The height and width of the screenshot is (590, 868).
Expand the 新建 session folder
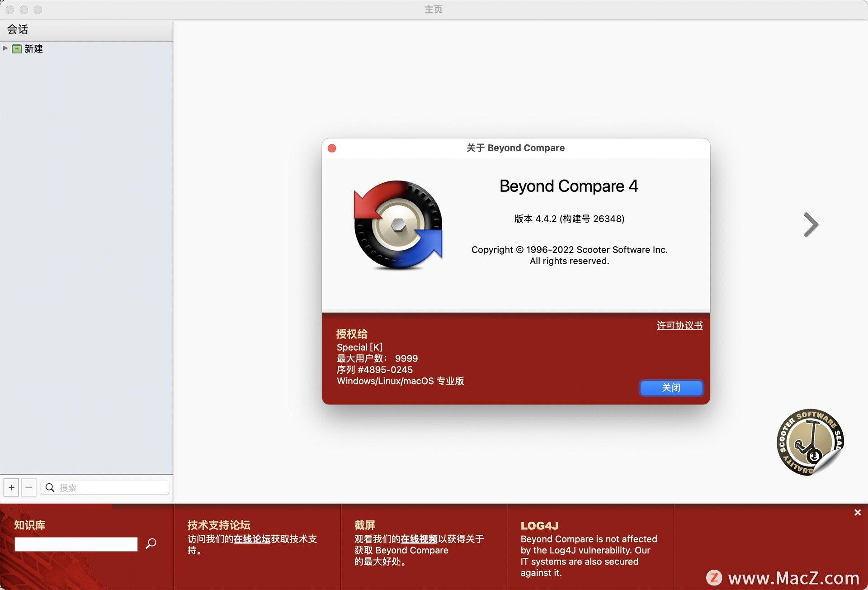5,48
